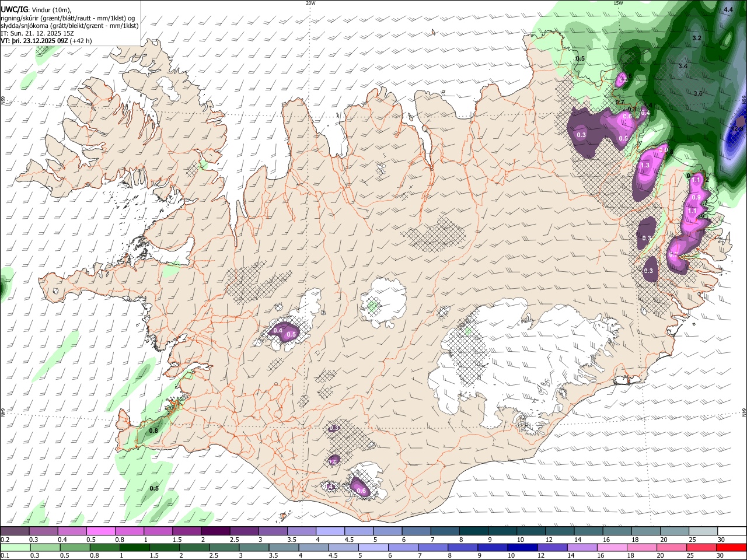
Task: Click the light grey snow swatch between 25 and 30
Action: [x=703, y=531]
